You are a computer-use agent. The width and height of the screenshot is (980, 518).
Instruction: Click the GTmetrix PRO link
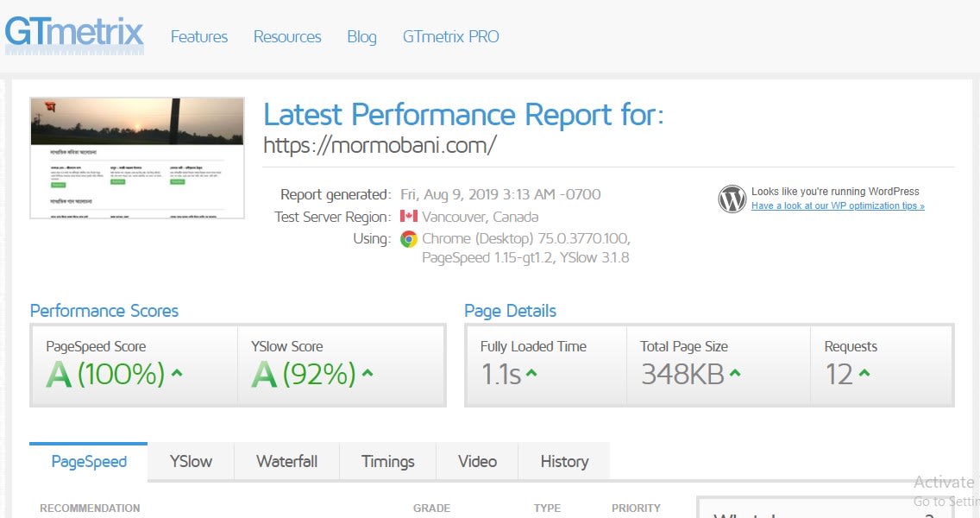pyautogui.click(x=450, y=37)
